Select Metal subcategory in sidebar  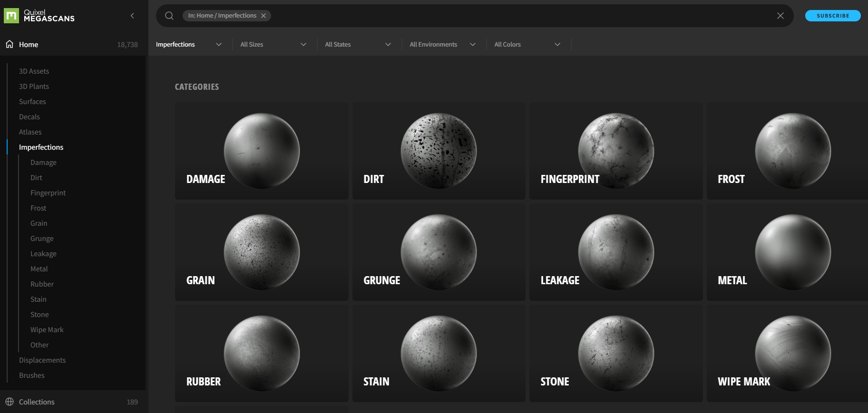coord(39,269)
